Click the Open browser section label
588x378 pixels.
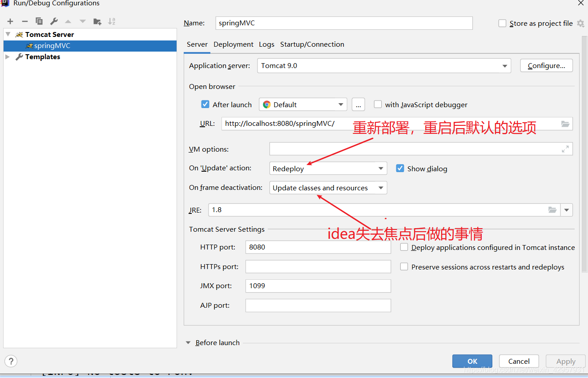[x=212, y=87]
